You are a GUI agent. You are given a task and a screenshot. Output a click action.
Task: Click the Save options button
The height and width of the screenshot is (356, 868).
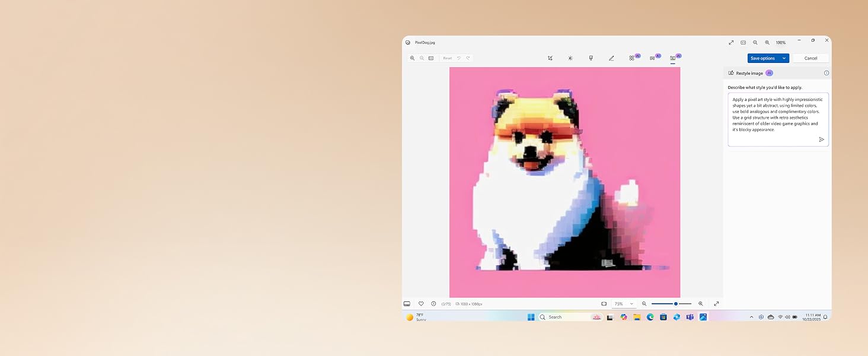(x=763, y=58)
